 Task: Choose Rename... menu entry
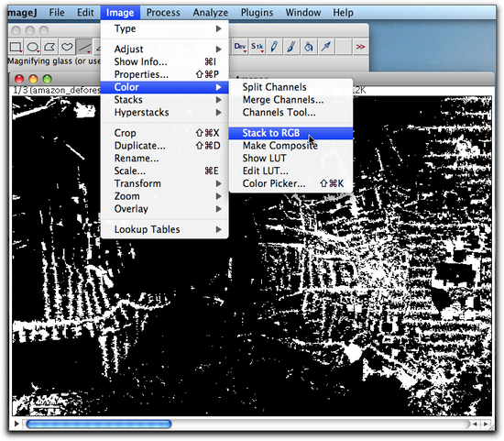(165, 159)
